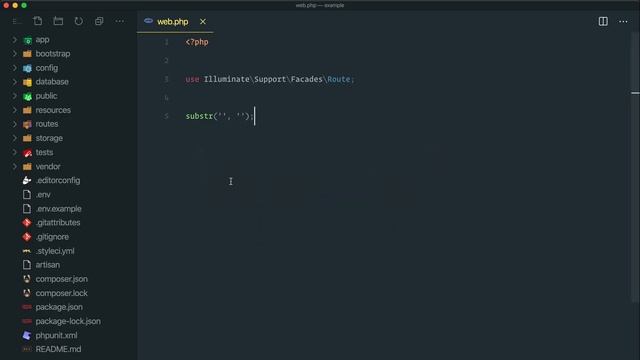The width and height of the screenshot is (640, 360).
Task: Expand the bootstrap folder chevron
Action: pos(15,53)
